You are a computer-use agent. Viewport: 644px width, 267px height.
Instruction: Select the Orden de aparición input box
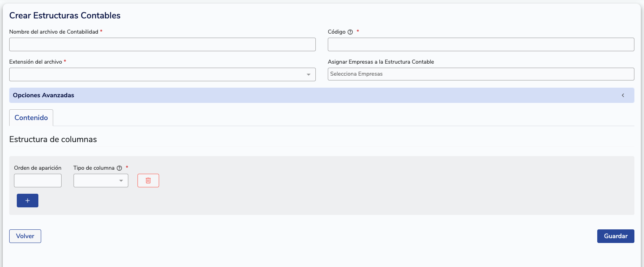pos(38,181)
